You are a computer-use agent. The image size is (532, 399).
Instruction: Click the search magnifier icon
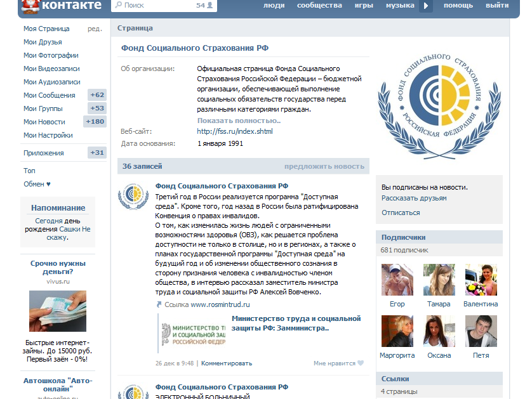[x=119, y=5]
